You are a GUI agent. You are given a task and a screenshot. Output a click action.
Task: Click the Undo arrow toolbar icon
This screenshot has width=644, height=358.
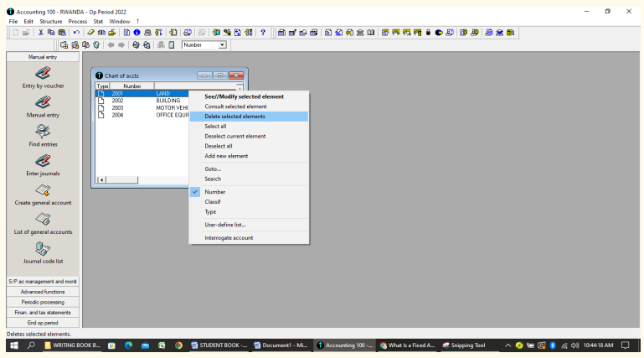tap(76, 33)
